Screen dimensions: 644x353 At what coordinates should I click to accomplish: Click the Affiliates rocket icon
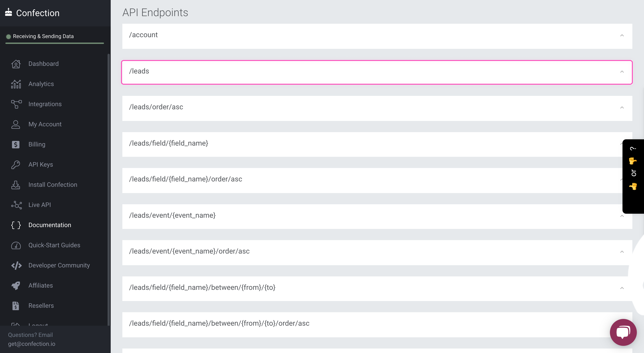(x=16, y=286)
